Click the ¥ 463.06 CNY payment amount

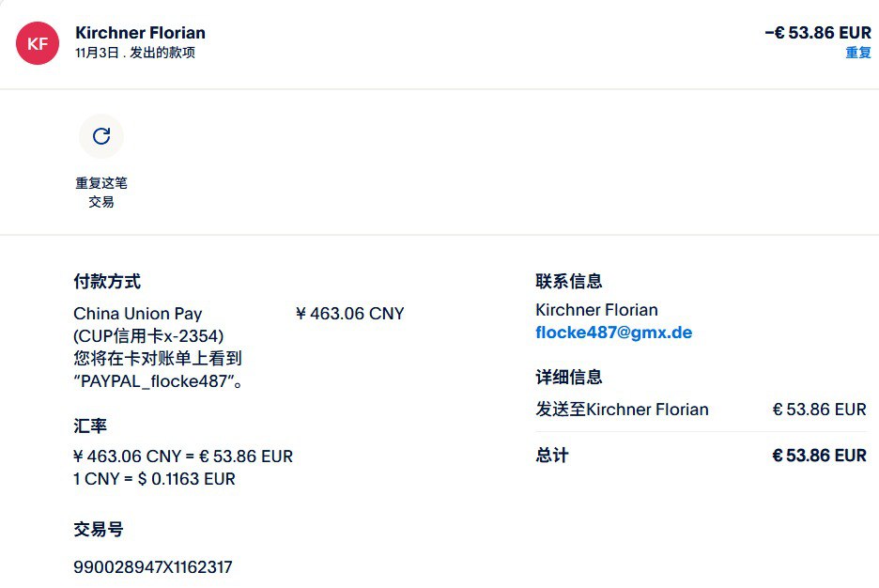click(349, 314)
